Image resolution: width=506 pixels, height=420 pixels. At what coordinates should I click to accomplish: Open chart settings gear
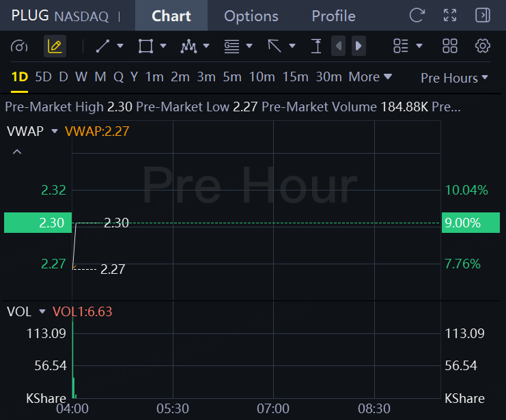483,46
